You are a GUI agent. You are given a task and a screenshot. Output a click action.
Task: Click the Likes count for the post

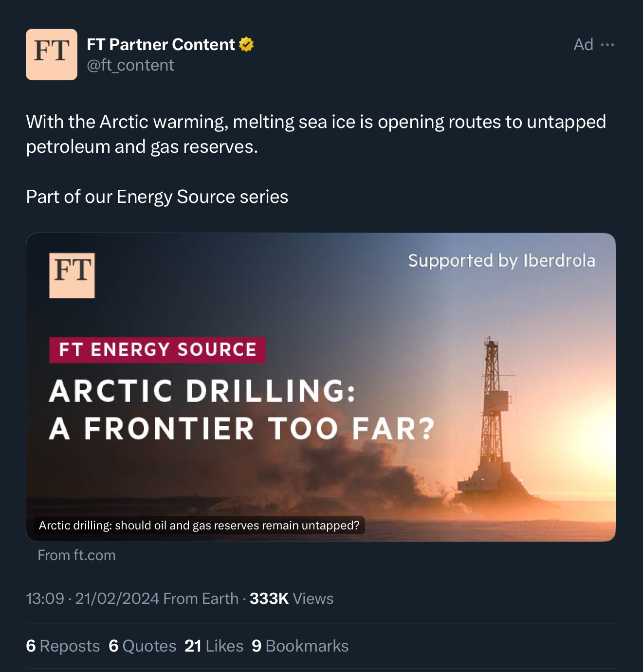pos(213,646)
